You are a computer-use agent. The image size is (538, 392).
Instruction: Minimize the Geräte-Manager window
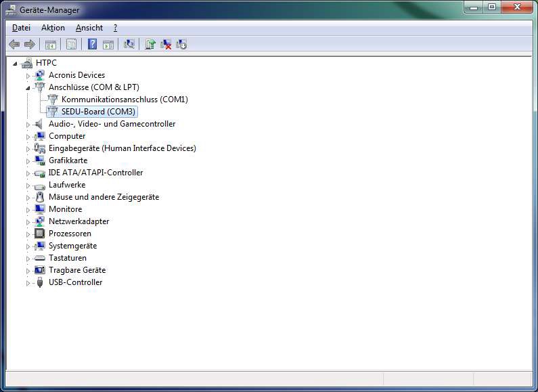click(x=474, y=7)
